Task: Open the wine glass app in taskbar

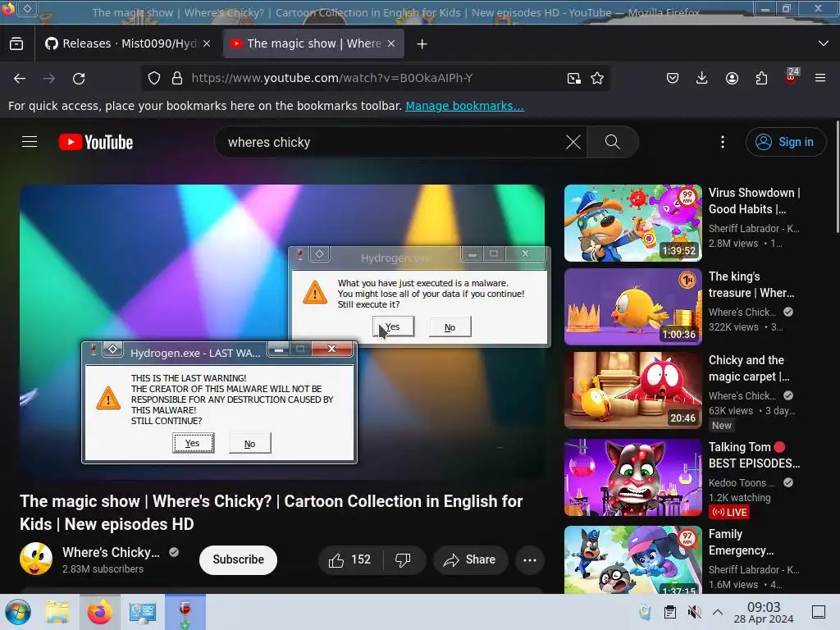Action: 185,612
